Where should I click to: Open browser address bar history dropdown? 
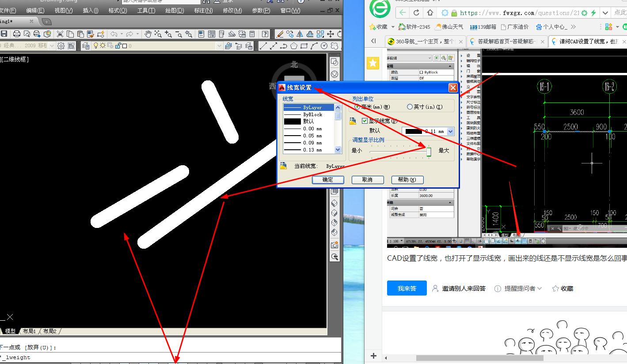tap(605, 13)
